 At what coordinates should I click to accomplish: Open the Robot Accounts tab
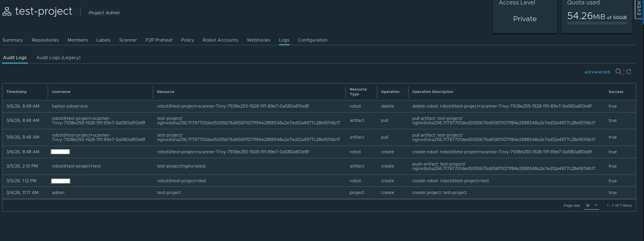[x=220, y=40]
